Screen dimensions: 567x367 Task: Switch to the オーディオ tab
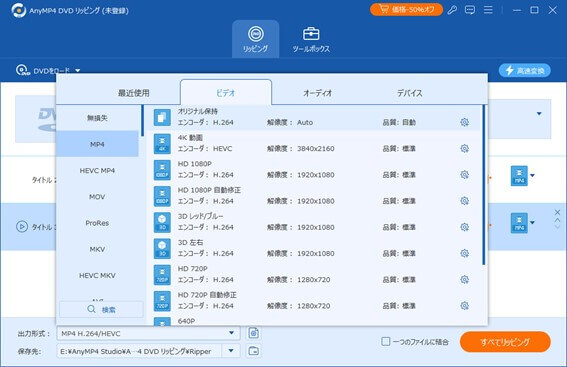317,93
